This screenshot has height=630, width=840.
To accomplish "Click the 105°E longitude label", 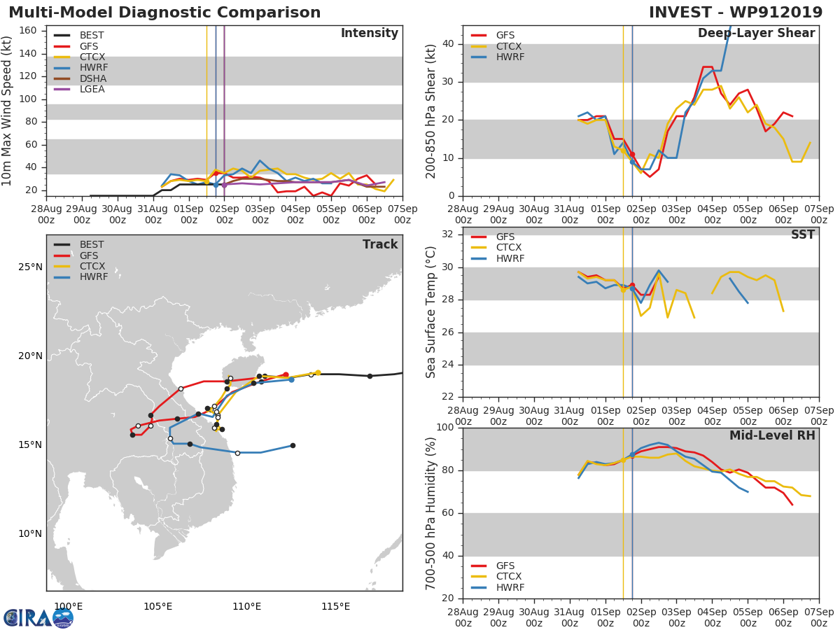I will 157,606.
